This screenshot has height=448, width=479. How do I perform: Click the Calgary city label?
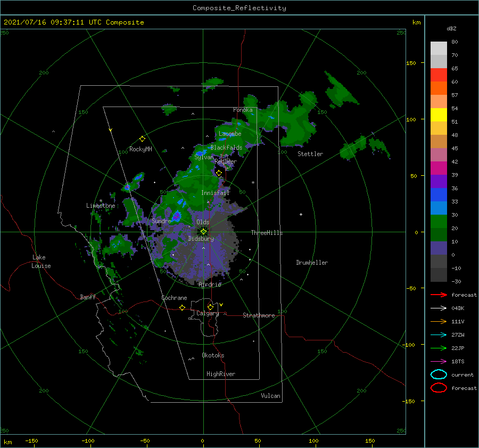click(208, 313)
